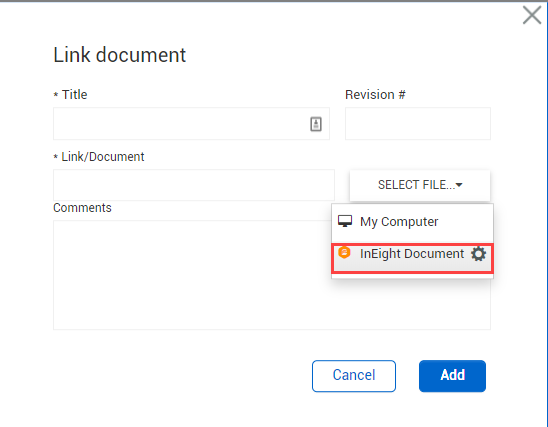Click the caret arrow beside SELECT FILE
This screenshot has width=548, height=427.
[x=459, y=185]
